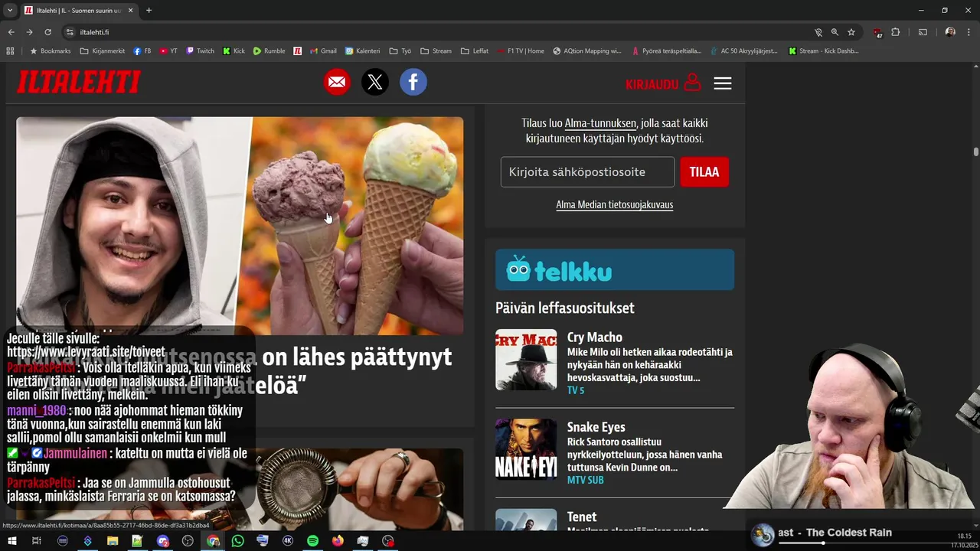Click the Cry Macho poster thumbnail
This screenshot has width=980, height=551.
click(526, 360)
